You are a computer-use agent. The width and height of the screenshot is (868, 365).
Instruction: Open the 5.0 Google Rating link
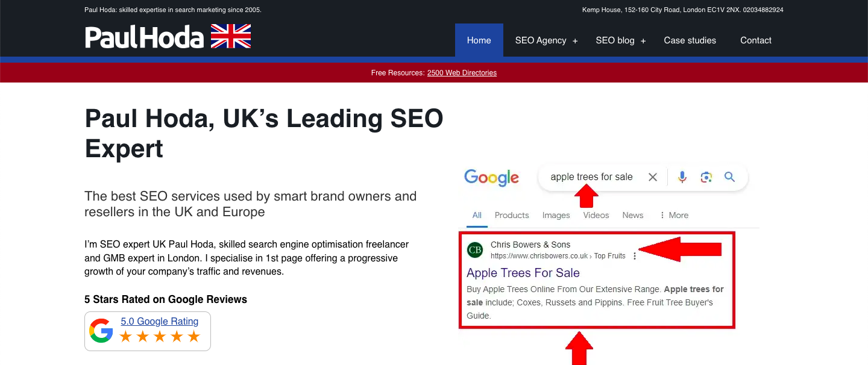tap(159, 322)
